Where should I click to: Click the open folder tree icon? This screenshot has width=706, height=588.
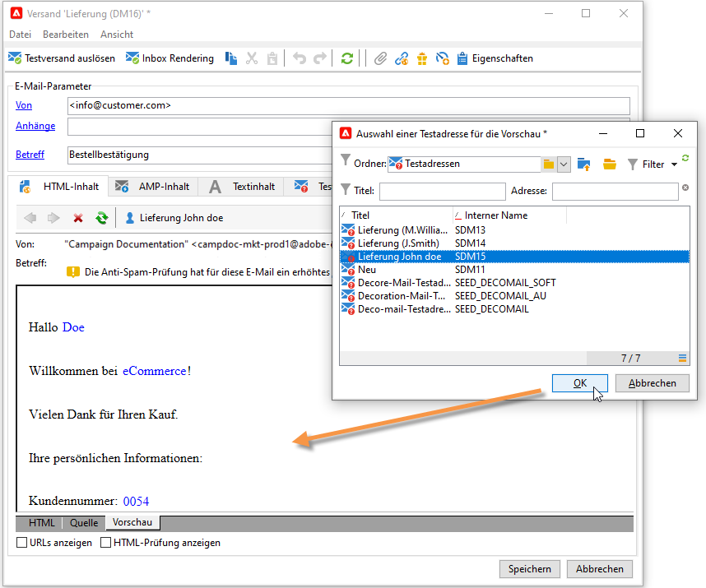[610, 164]
